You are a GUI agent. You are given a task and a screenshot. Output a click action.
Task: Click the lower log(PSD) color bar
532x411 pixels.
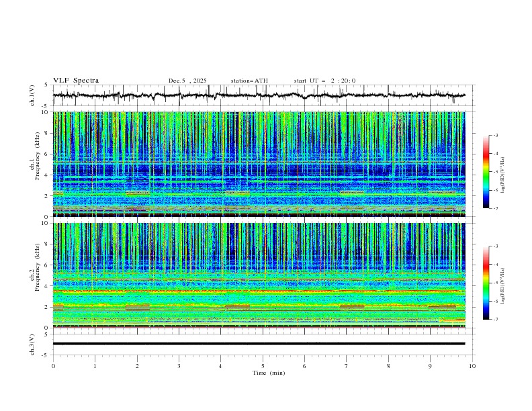pos(486,283)
